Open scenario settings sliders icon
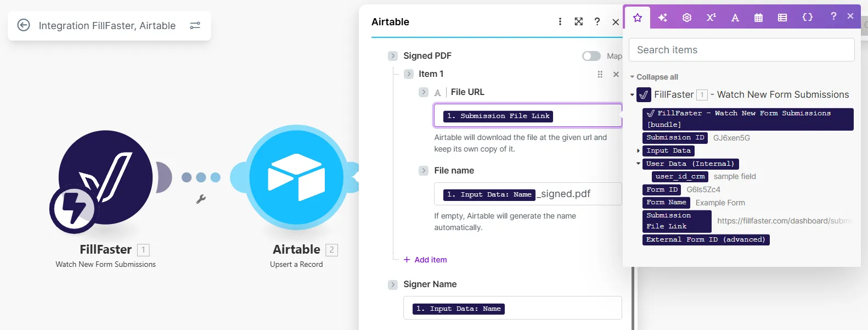The width and height of the screenshot is (868, 330). click(195, 25)
